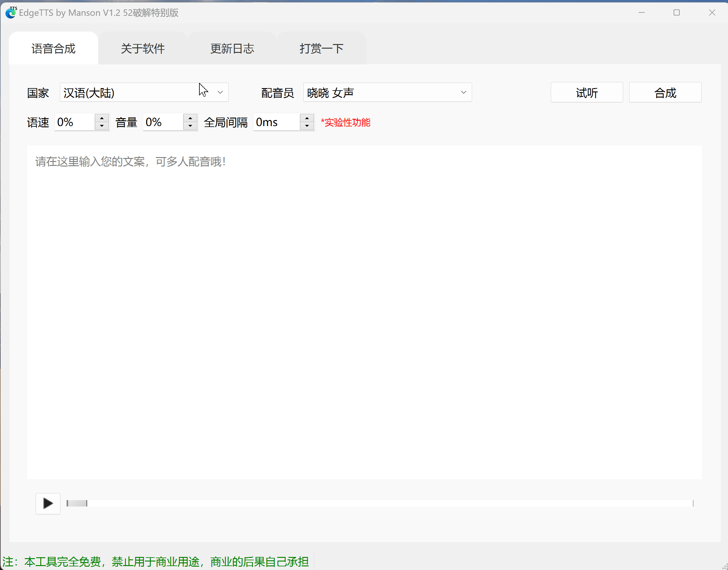Expand the 汉语(大陆) combo box arrow
This screenshot has height=570, width=728.
tap(220, 92)
